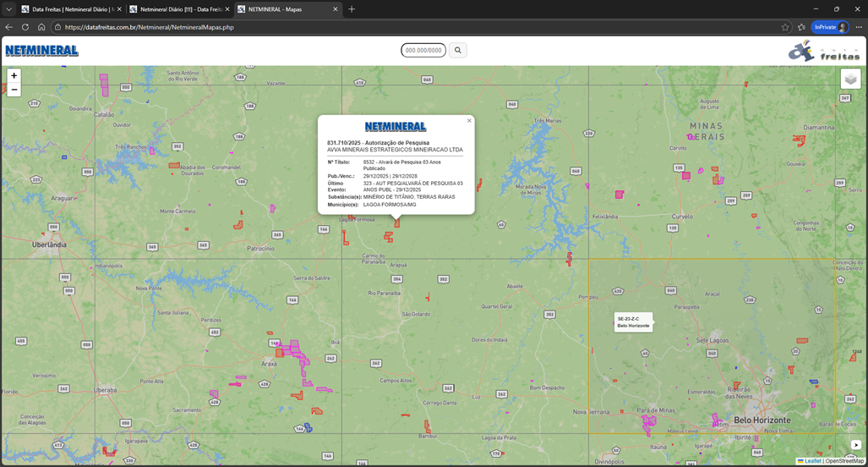Screen dimensions: 868x467
Task: Zoom out on the map
Action: click(x=14, y=90)
